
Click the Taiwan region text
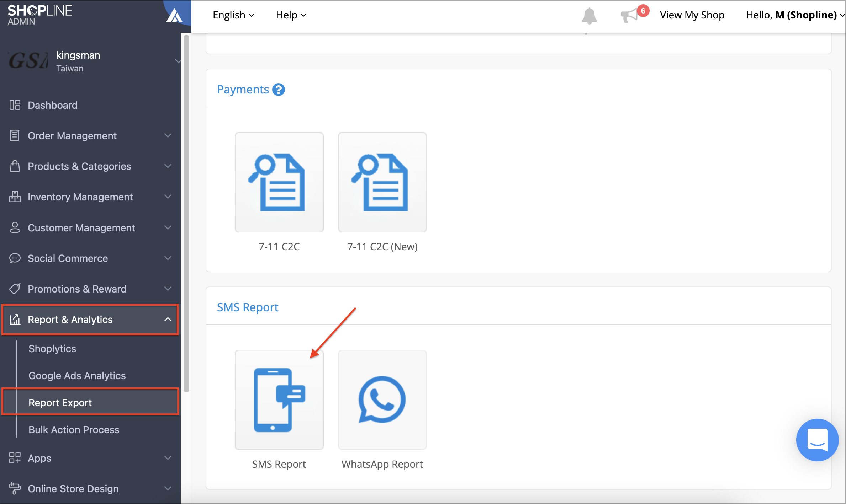pos(70,69)
